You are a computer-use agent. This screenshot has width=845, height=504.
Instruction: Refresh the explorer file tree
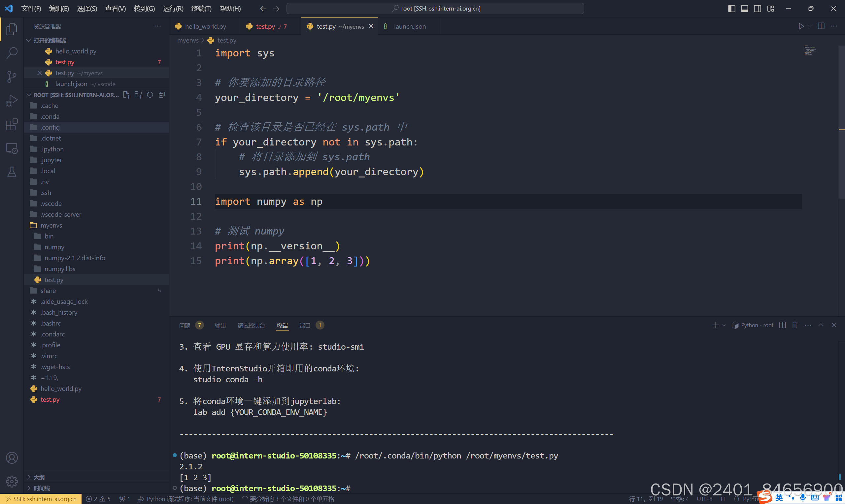pos(150,95)
